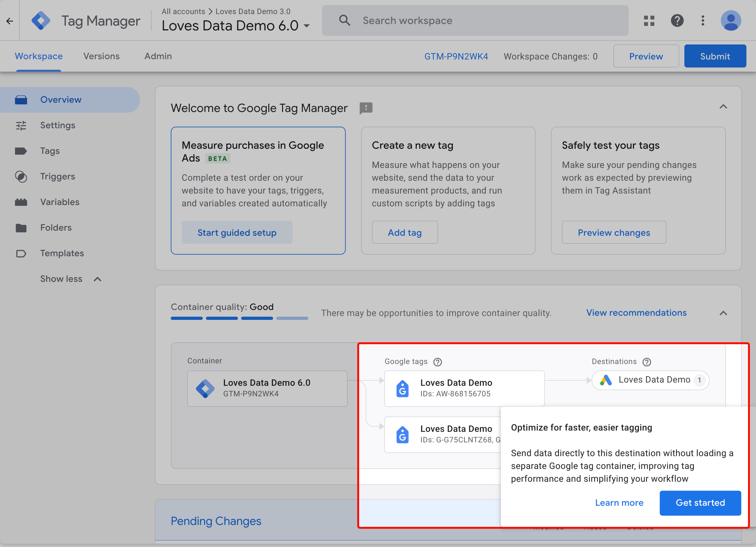Click Learn more in the popup
Viewport: 756px width, 547px height.
point(619,503)
